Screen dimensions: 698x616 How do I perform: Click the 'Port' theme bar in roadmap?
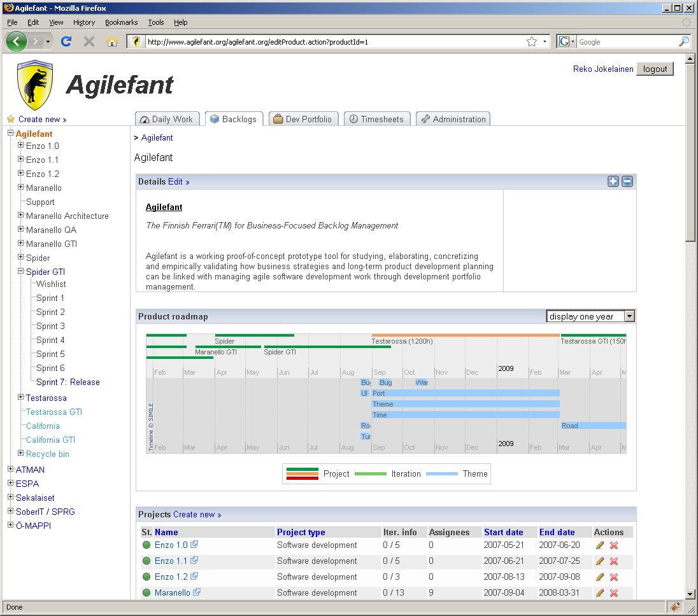(466, 393)
